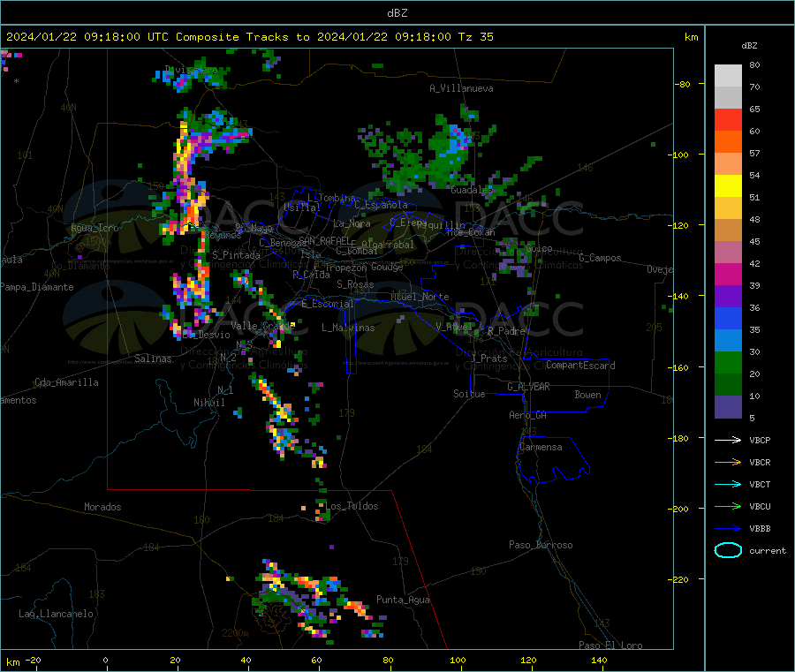The image size is (795, 672).
Task: Click the J_Prats map label
Action: pyautogui.click(x=489, y=359)
